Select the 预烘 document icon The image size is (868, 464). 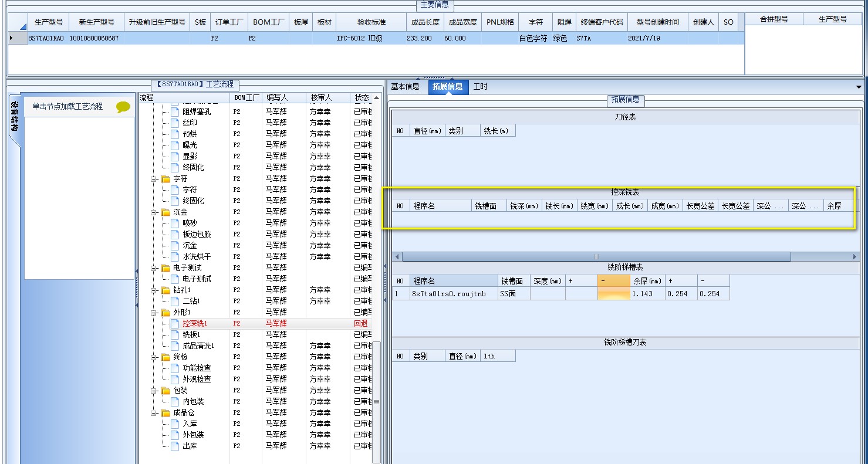175,134
